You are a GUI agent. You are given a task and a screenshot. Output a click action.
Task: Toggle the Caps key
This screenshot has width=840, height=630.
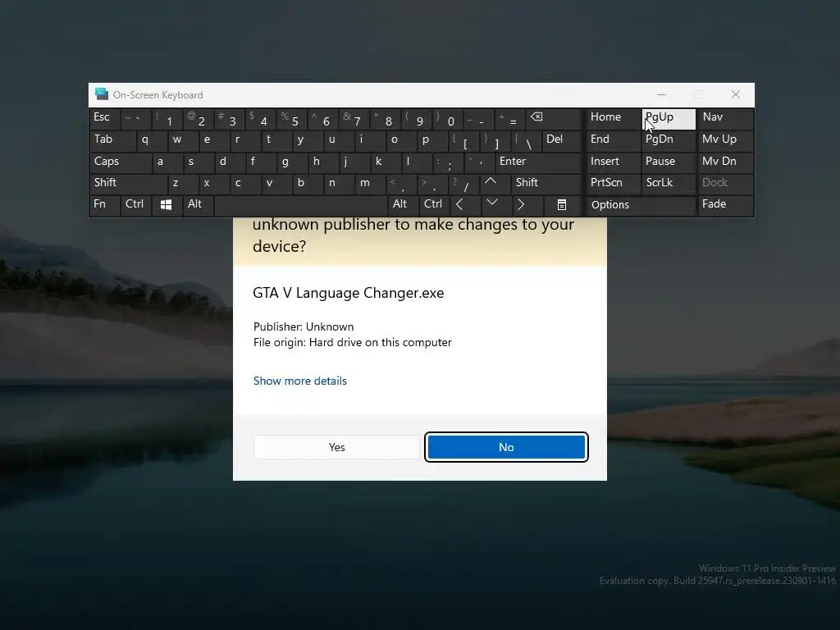[x=120, y=162]
